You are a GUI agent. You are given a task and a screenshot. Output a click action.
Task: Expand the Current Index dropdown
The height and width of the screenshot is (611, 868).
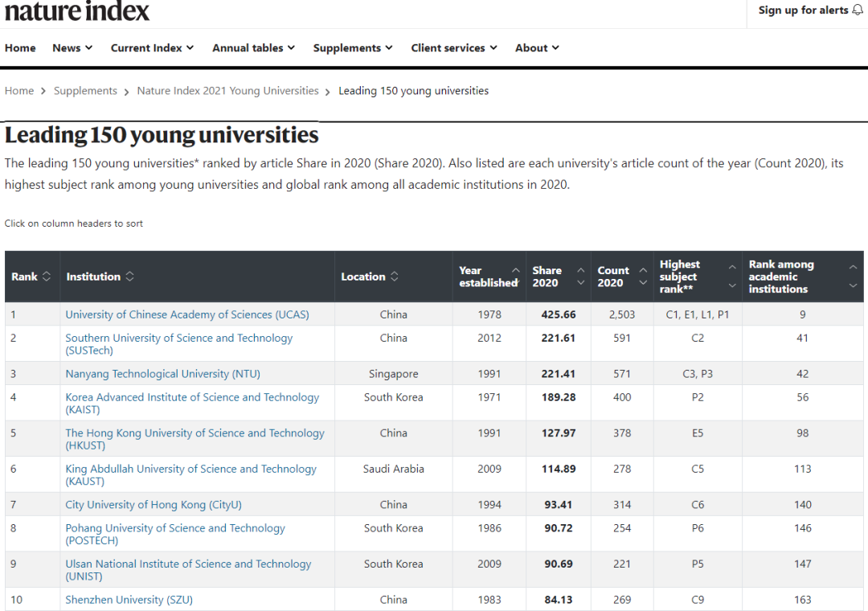pyautogui.click(x=152, y=48)
